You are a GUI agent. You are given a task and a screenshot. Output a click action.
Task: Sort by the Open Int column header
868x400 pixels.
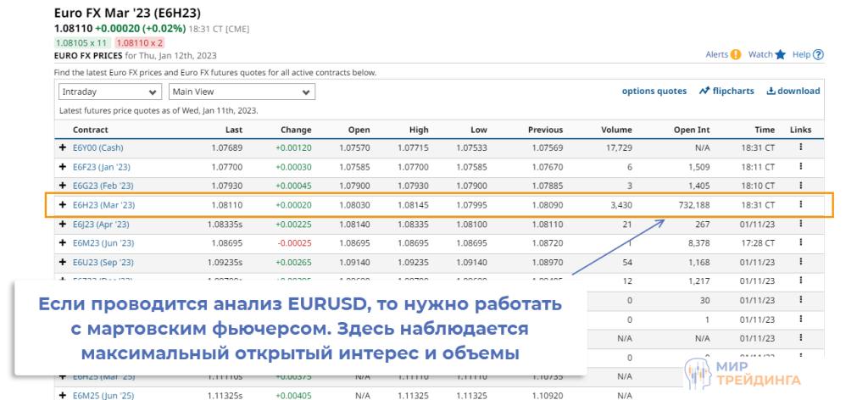[692, 130]
